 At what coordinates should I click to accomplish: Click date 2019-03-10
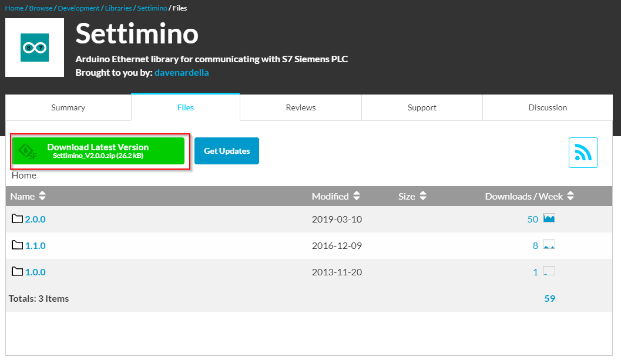[337, 219]
